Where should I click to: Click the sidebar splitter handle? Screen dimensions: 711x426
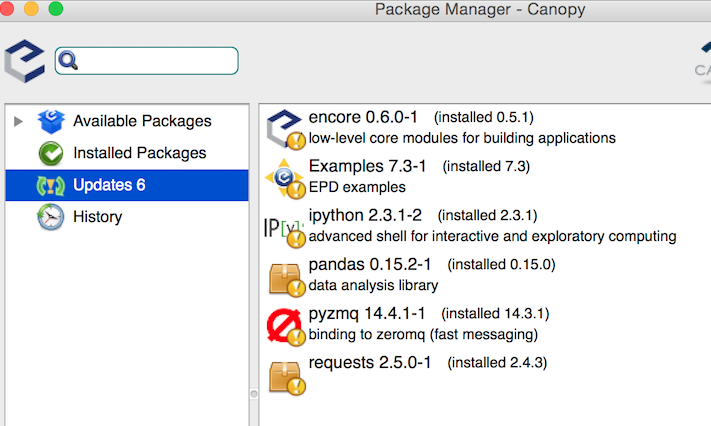coord(254,394)
